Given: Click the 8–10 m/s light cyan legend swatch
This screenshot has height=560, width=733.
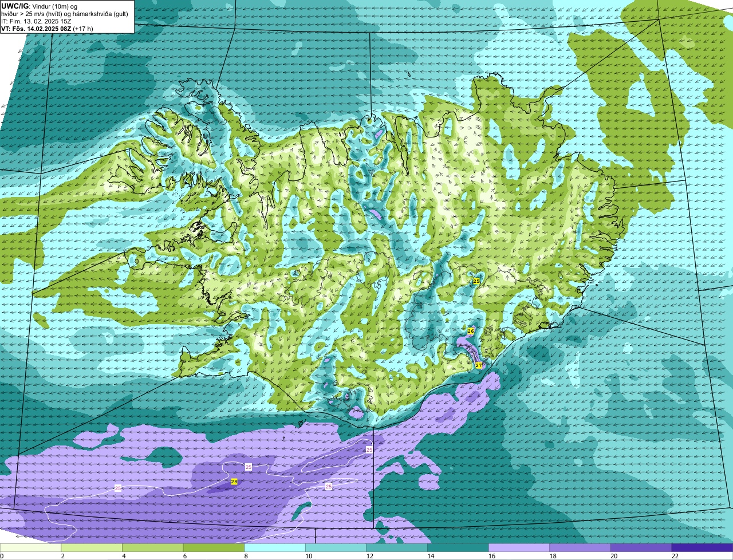Looking at the screenshot, I should 276,548.
